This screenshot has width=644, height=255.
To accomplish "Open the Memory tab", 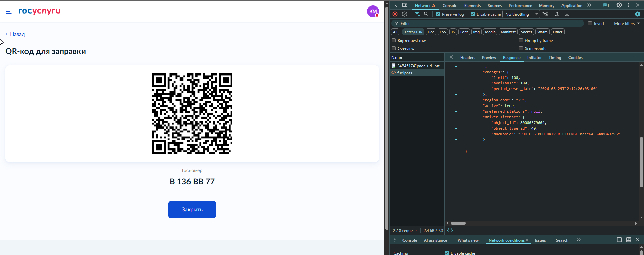I will [547, 6].
